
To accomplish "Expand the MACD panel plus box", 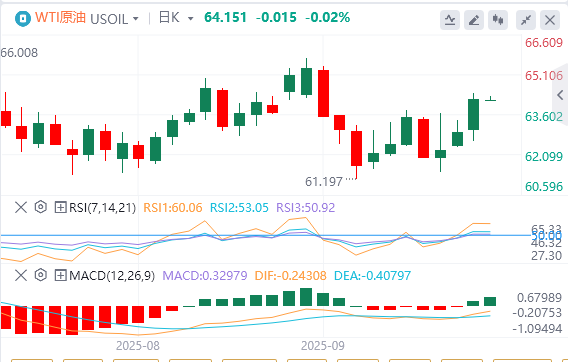I will (x=60, y=275).
